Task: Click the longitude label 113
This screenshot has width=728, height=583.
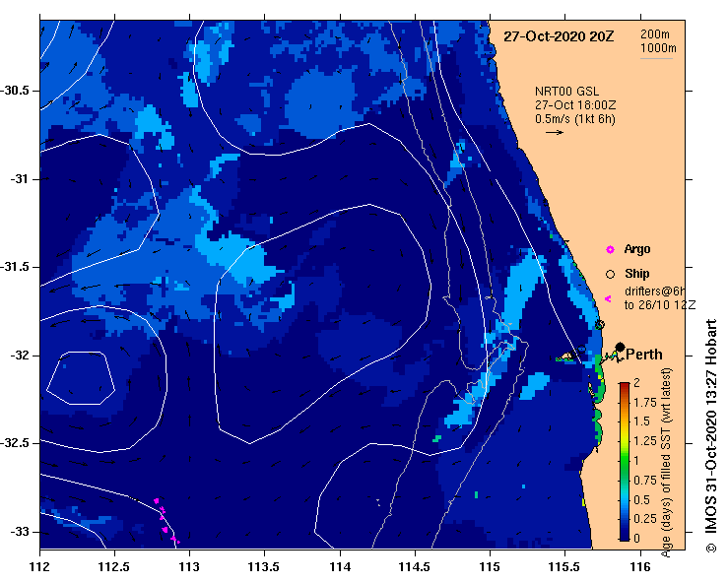Action: click(189, 567)
